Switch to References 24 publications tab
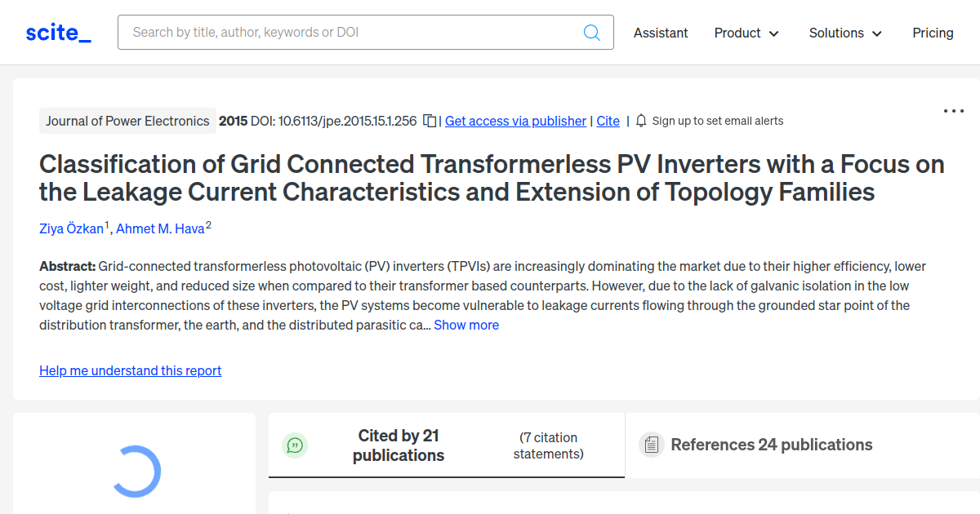Image resolution: width=980 pixels, height=514 pixels. pyautogui.click(x=772, y=445)
